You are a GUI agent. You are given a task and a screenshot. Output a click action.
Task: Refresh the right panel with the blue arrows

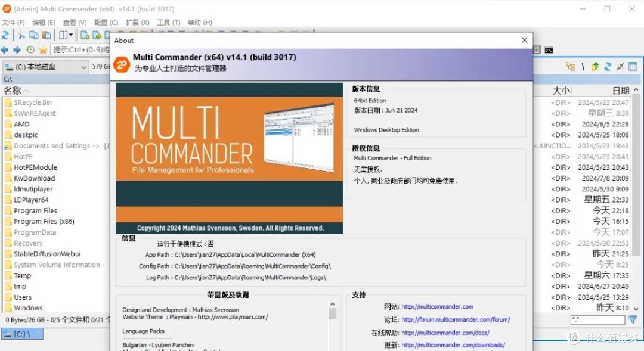(x=608, y=67)
